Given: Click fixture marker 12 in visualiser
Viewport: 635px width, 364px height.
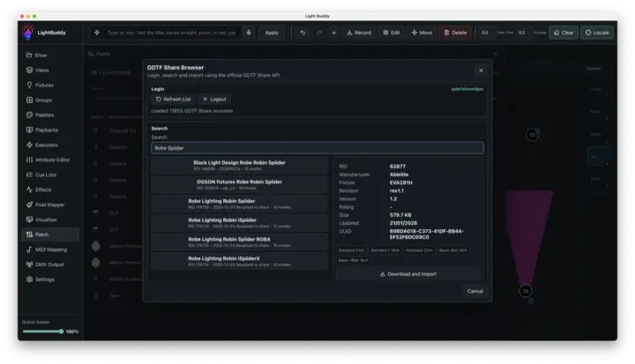Looking at the screenshot, I should 532,135.
